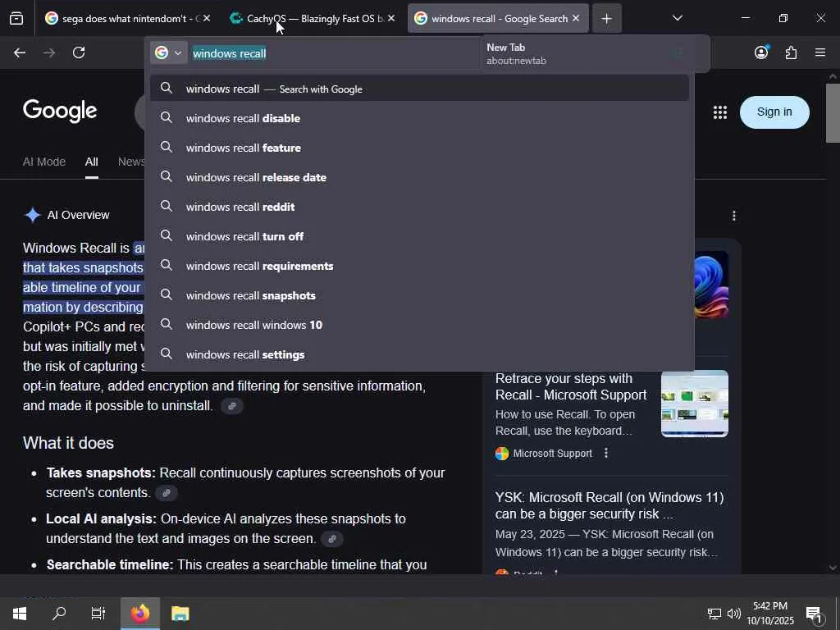Close the 'sega does what nintendom't' tab

click(207, 19)
